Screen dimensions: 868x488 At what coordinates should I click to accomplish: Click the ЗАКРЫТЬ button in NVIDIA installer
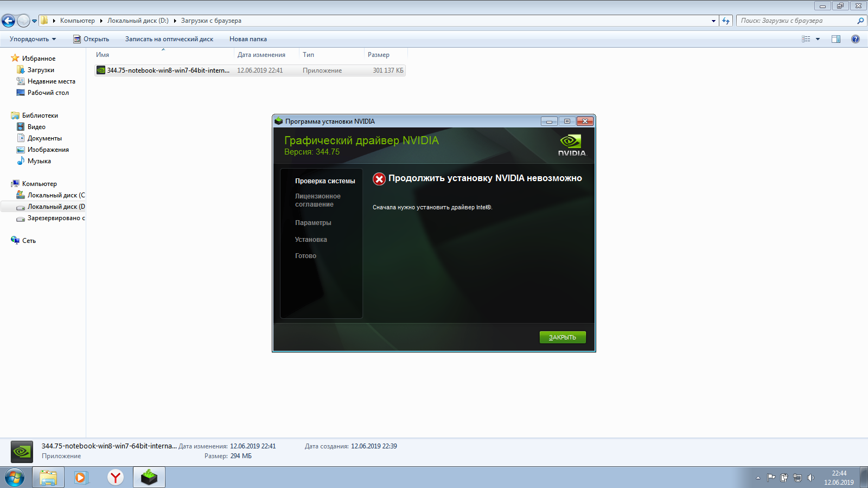563,337
